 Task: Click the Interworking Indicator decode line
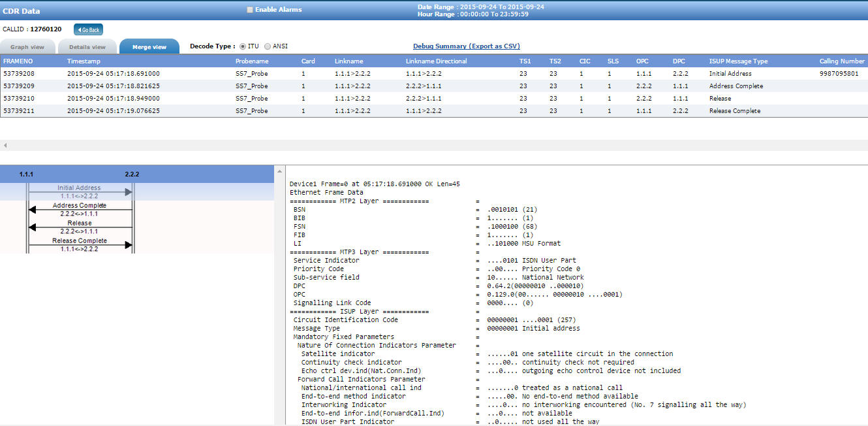(523, 405)
